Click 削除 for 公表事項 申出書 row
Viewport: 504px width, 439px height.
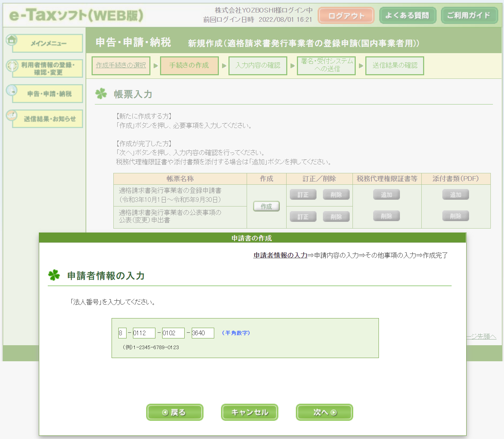[x=336, y=217]
